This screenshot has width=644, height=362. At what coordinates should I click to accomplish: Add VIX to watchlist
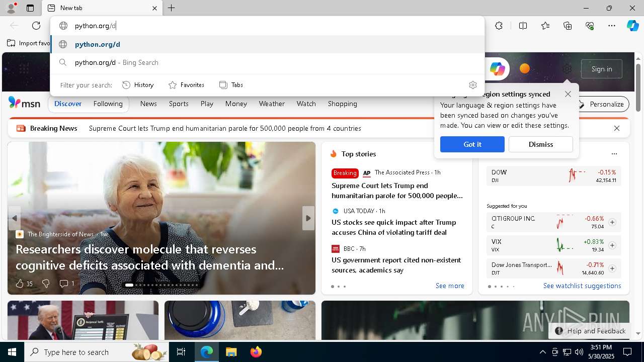click(x=612, y=245)
